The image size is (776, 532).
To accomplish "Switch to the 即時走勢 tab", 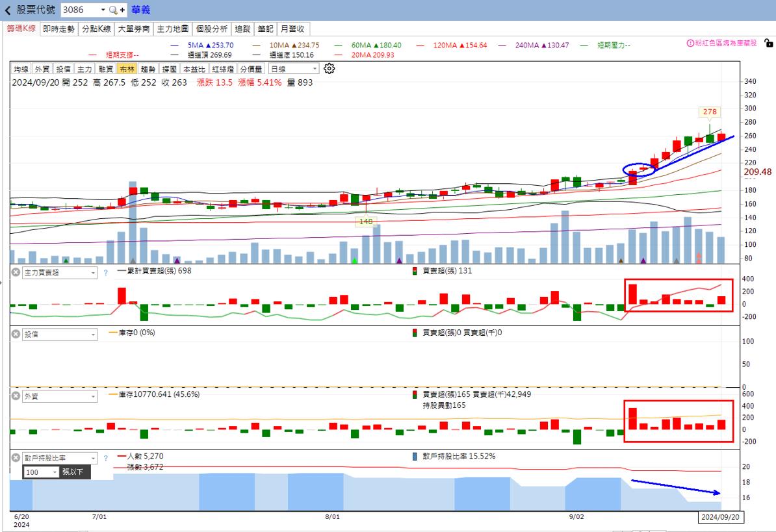I will tap(58, 29).
